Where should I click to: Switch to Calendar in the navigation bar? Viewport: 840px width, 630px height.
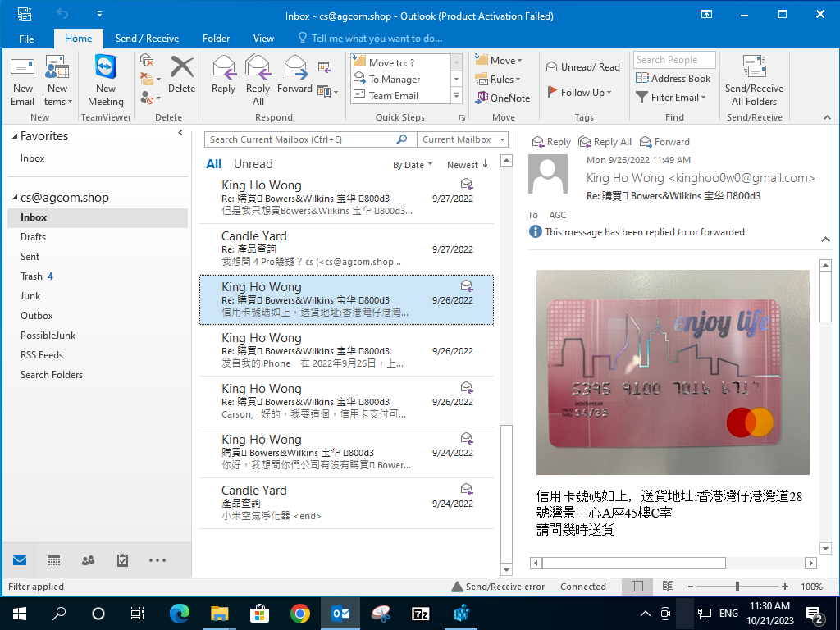(54, 560)
